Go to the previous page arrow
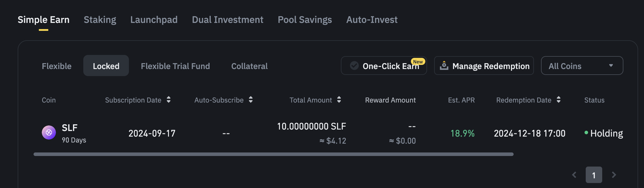Screen dimensions: 644x188 574,175
